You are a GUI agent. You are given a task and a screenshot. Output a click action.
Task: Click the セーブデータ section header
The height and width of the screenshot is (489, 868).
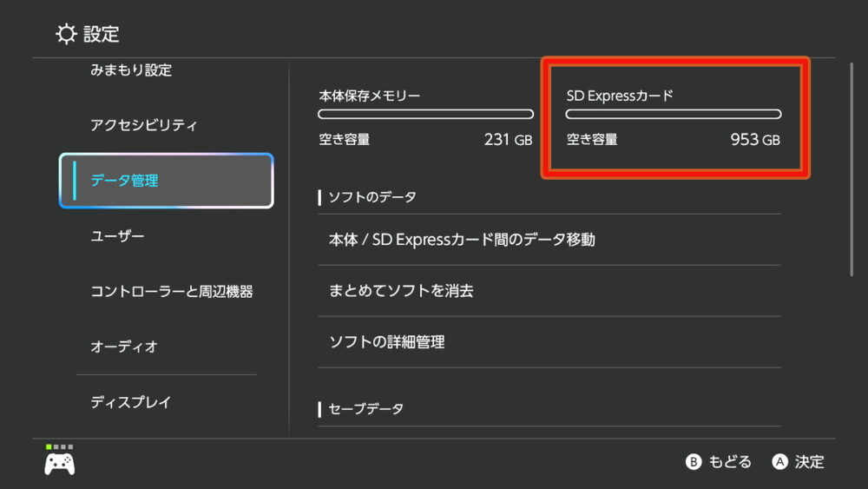[365, 408]
